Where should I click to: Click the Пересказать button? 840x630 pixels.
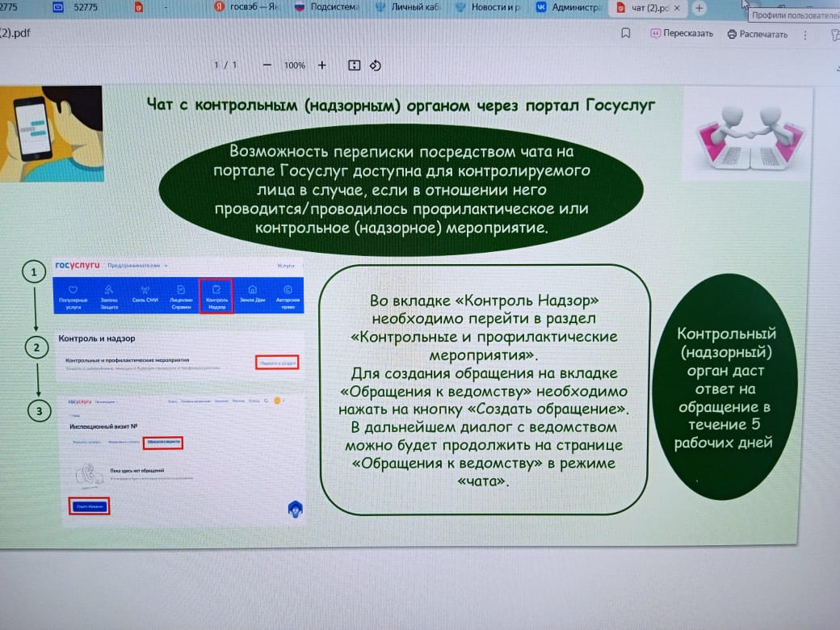[x=682, y=33]
